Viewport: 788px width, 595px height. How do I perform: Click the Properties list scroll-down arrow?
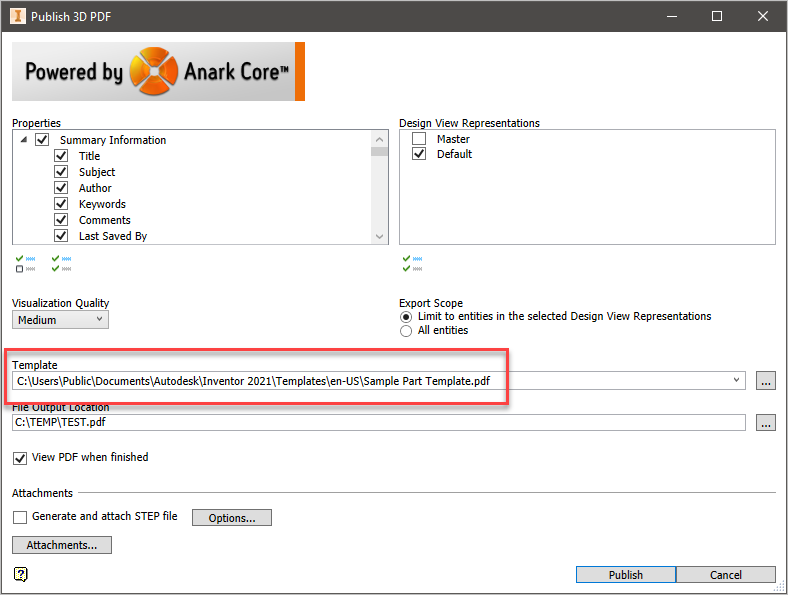(379, 236)
